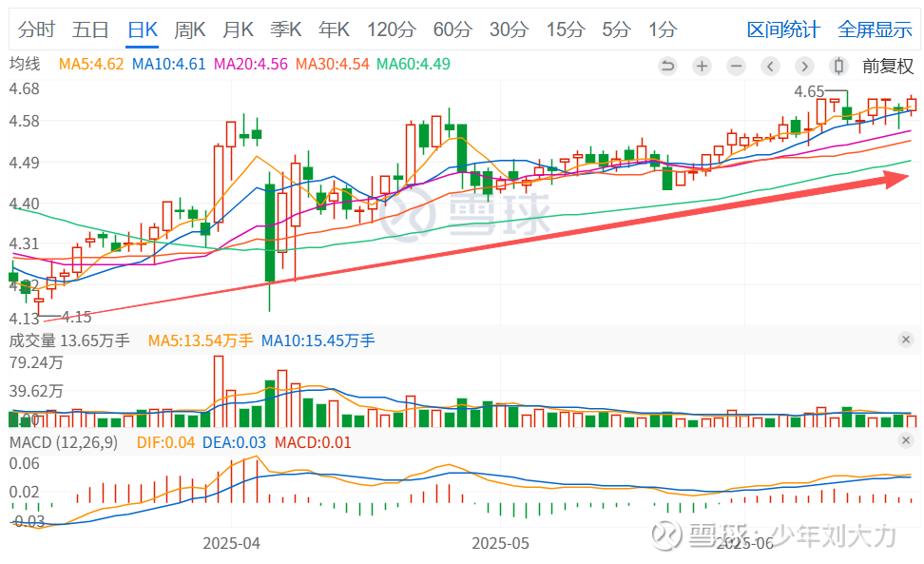Pan chart right with the right chevron
This screenshot has width=924, height=564.
(804, 66)
